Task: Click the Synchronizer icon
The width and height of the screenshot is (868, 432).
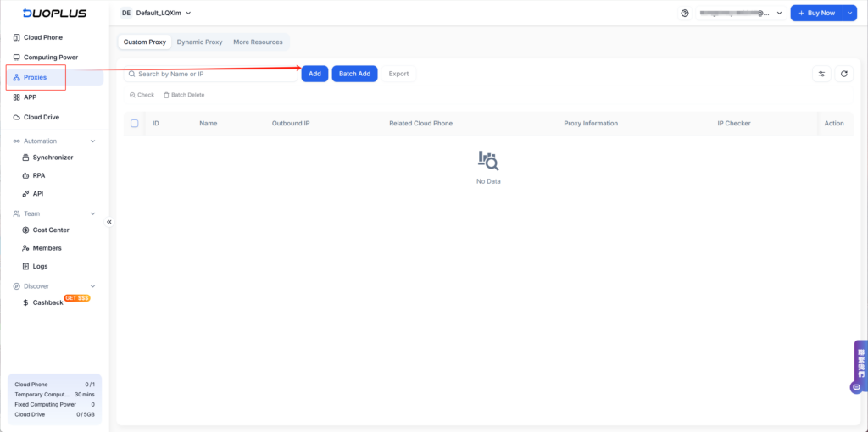Action: click(25, 158)
